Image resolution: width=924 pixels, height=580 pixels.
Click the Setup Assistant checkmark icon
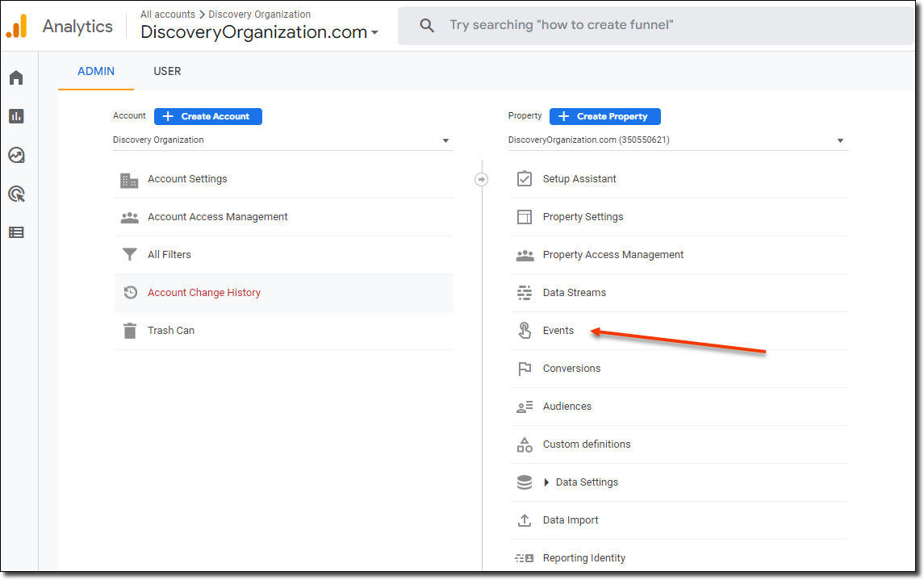point(525,178)
